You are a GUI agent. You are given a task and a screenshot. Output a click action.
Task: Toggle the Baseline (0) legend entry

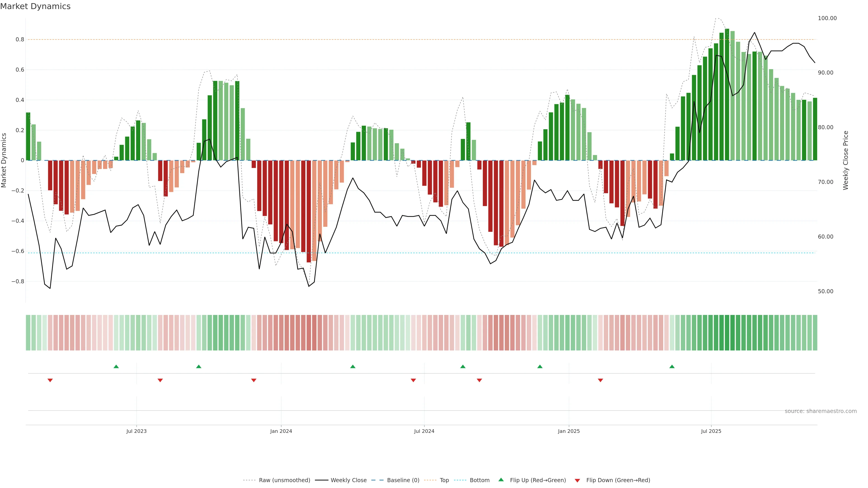tap(403, 480)
